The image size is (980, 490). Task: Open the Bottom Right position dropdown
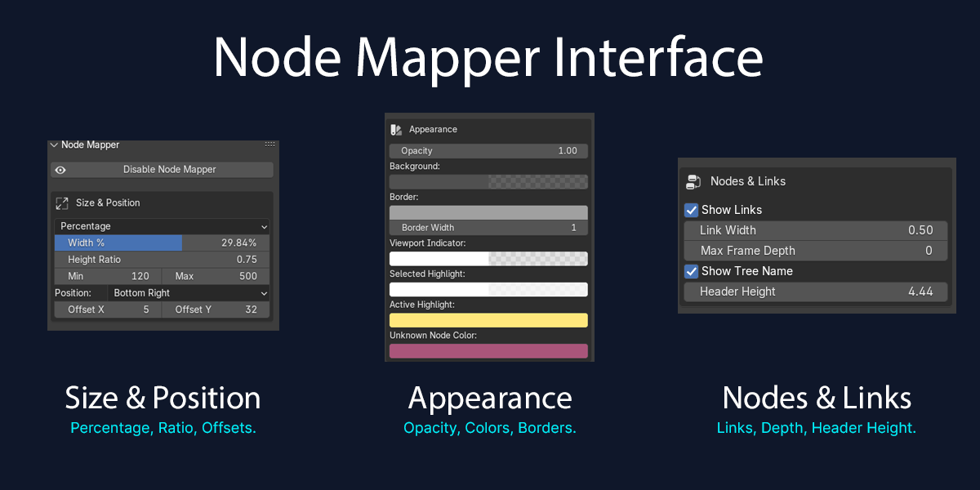point(189,293)
